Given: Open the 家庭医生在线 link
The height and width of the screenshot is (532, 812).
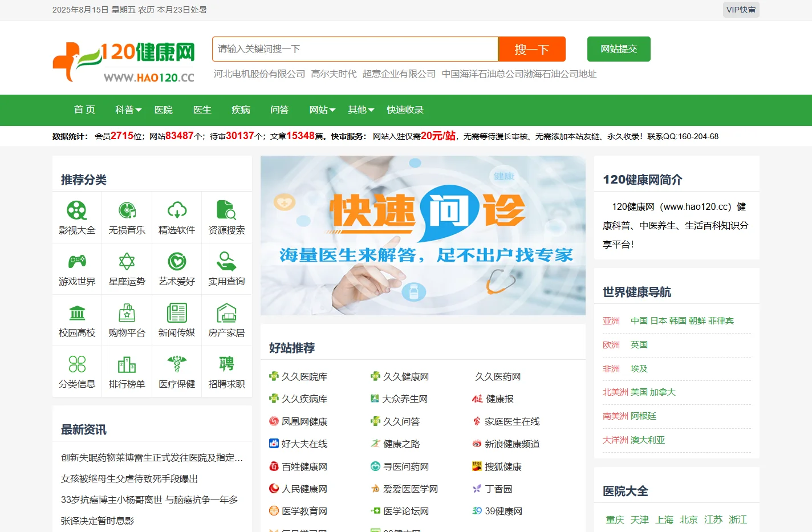Looking at the screenshot, I should (512, 421).
